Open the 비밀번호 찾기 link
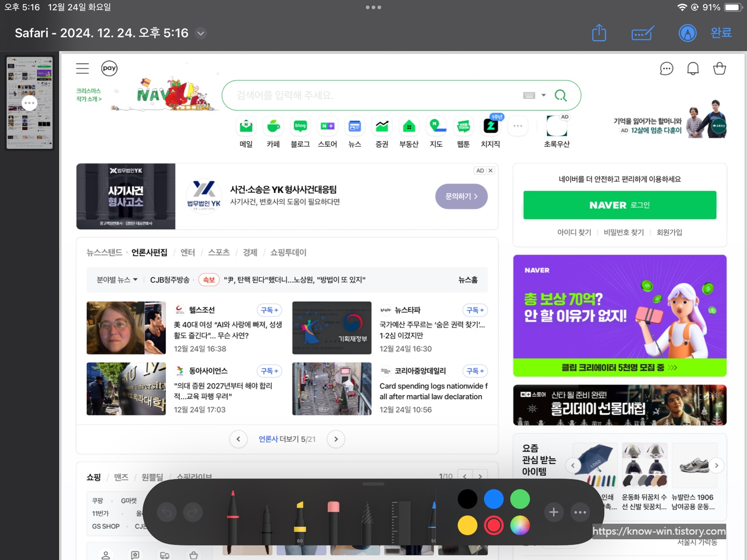The width and height of the screenshot is (747, 560). click(x=624, y=232)
